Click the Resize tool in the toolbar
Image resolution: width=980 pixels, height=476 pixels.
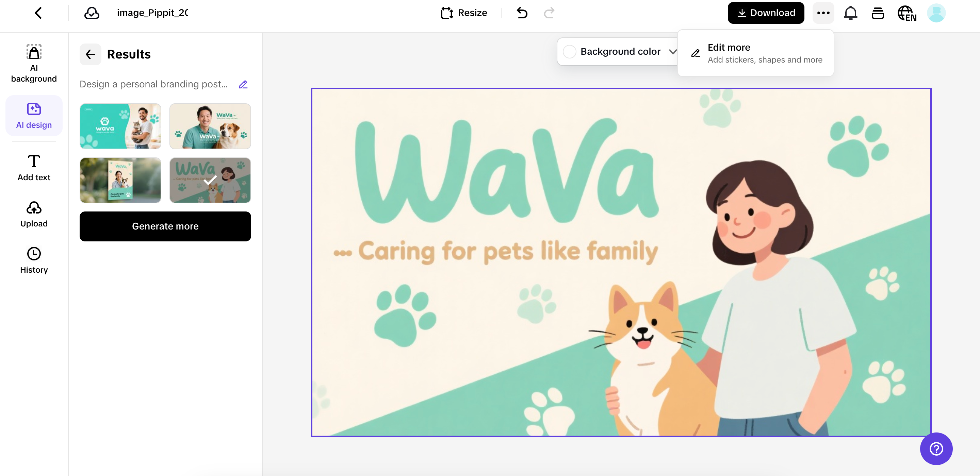[x=464, y=13]
